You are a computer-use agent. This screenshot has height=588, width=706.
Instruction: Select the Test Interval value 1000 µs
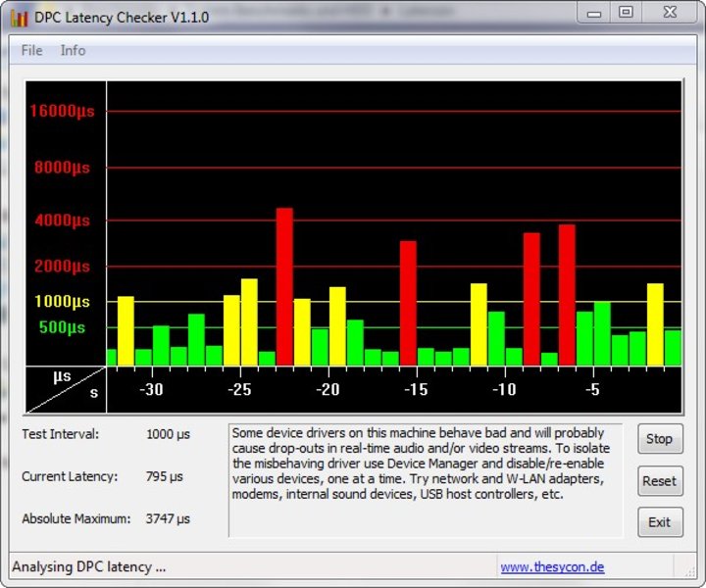(168, 434)
